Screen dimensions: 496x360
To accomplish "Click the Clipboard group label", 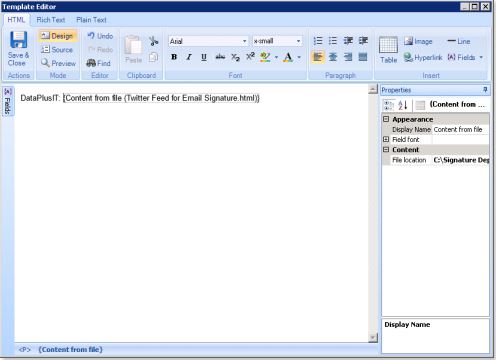I will (x=141, y=75).
